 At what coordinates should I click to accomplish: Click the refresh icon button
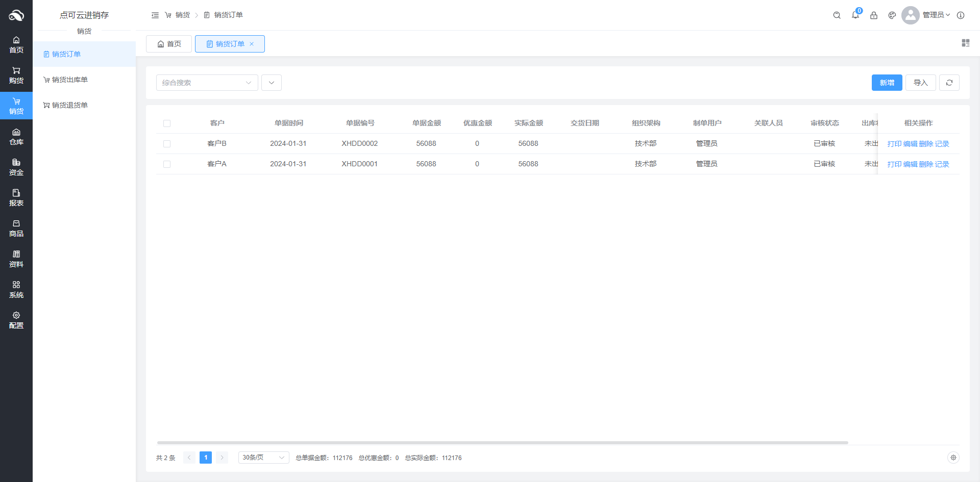949,83
